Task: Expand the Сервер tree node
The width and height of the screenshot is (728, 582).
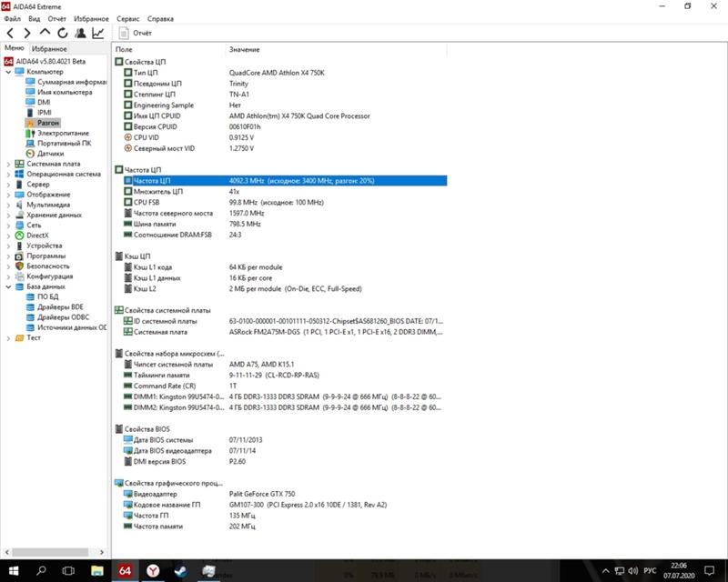Action: [8, 185]
